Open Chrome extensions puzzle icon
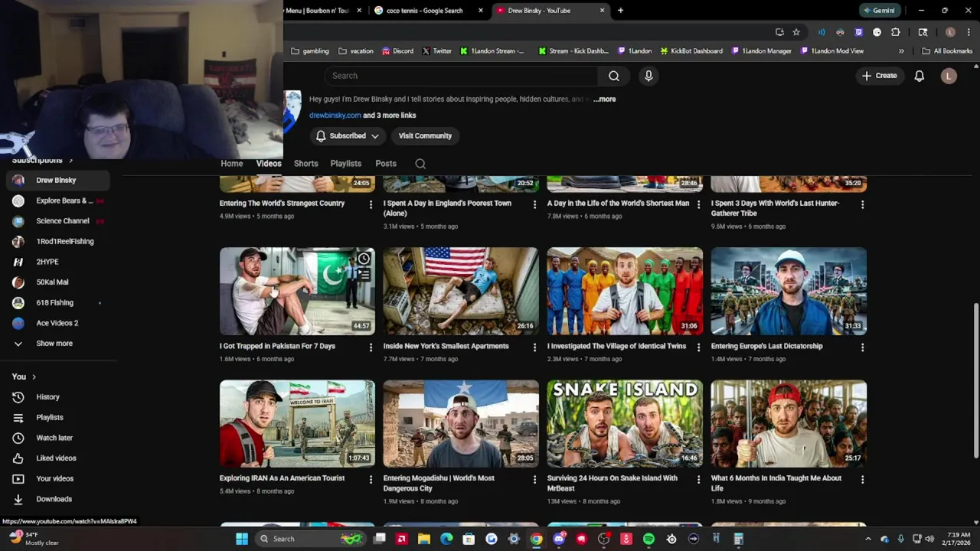 pos(896,32)
